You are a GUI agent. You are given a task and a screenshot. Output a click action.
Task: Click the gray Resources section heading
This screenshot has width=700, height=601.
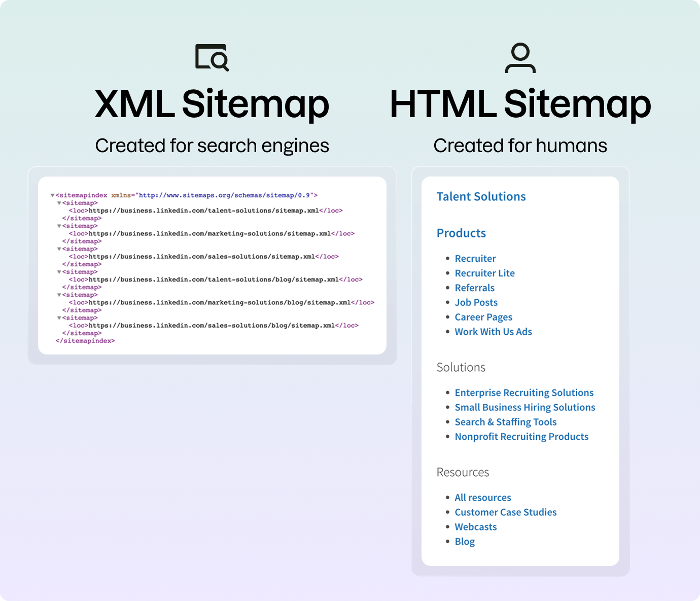tap(463, 472)
